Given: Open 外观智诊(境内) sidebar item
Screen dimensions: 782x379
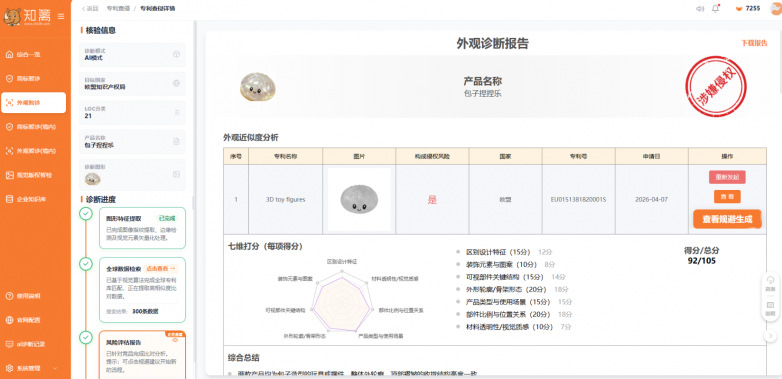Looking at the screenshot, I should [x=33, y=151].
